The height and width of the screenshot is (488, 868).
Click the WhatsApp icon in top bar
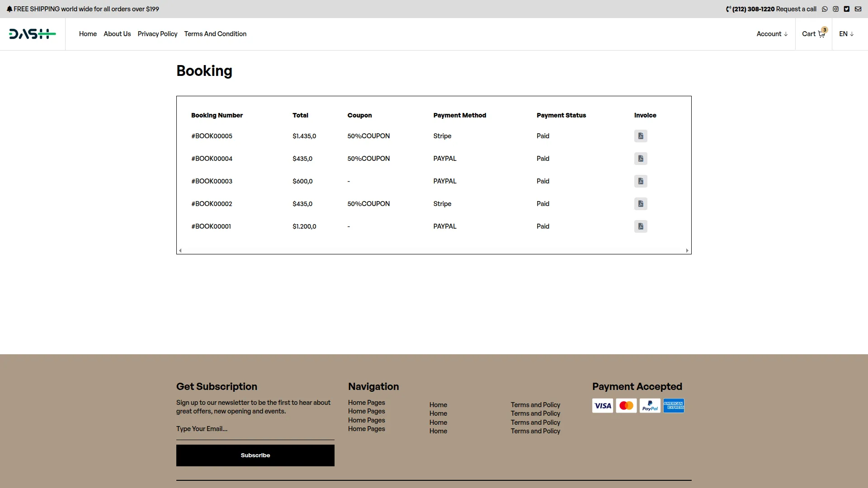pos(825,9)
